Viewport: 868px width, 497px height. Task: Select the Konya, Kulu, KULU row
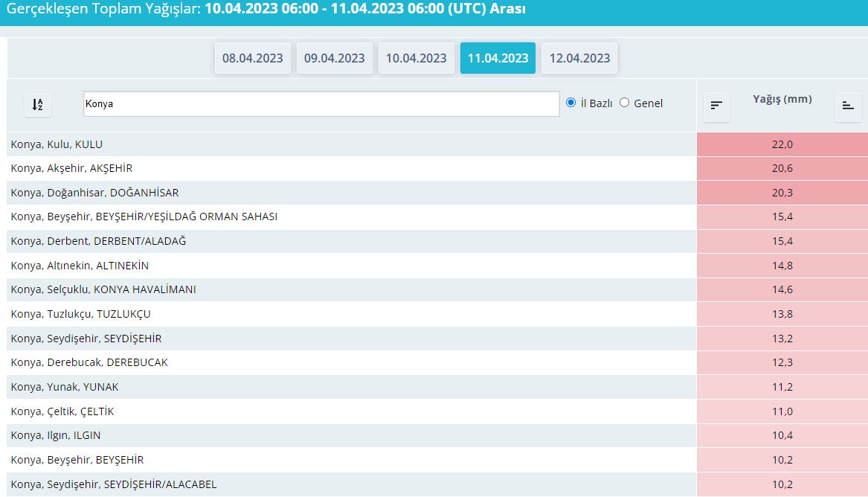[57, 144]
